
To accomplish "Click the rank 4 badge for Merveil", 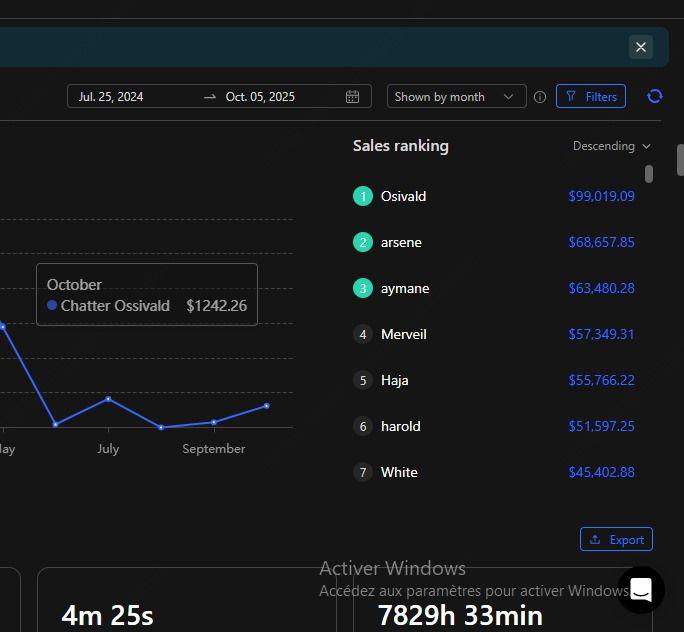I will click(x=362, y=334).
